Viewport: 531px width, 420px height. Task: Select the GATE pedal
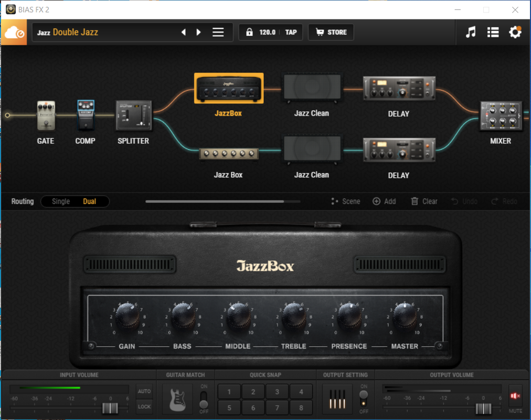point(46,115)
